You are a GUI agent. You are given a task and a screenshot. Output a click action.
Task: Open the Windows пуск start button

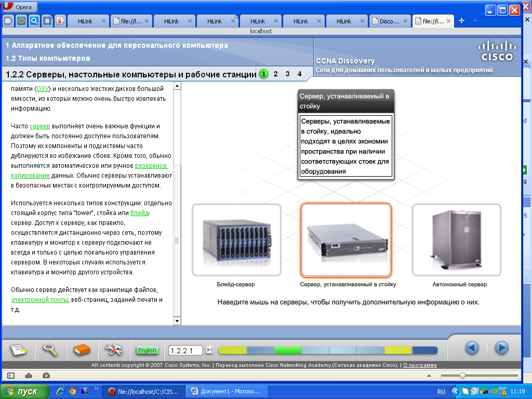pos(24,392)
